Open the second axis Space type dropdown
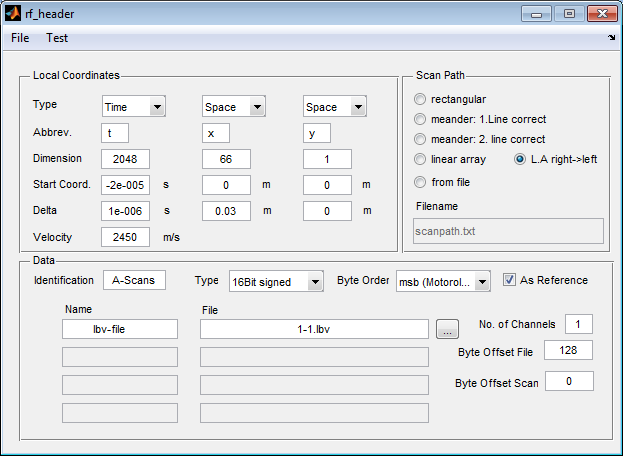 pos(234,106)
